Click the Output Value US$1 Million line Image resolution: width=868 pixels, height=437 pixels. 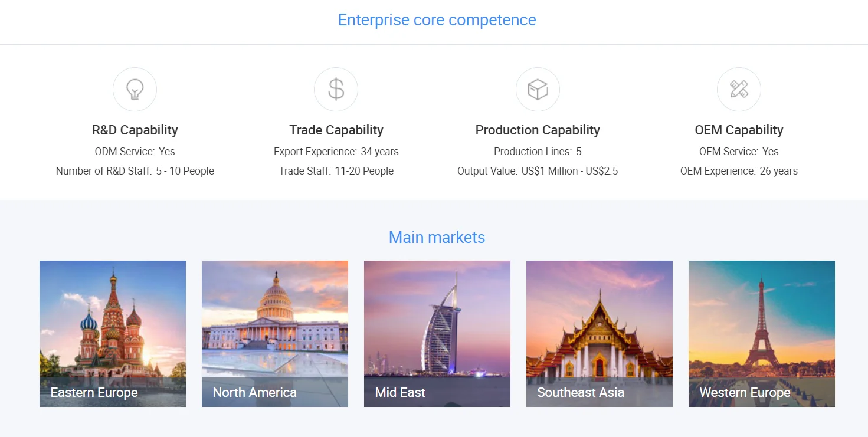click(x=538, y=171)
